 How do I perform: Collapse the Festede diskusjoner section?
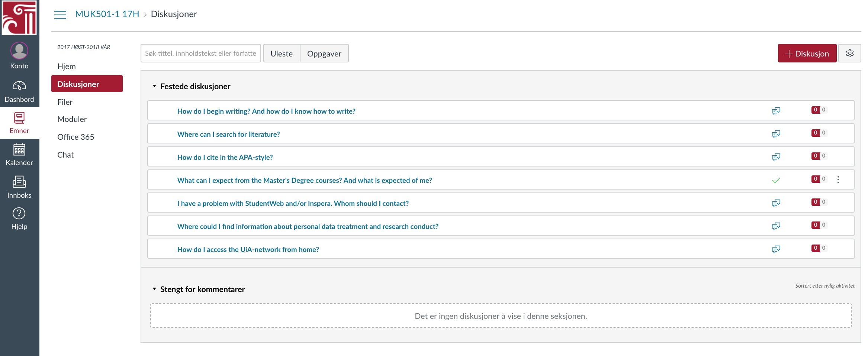point(154,86)
